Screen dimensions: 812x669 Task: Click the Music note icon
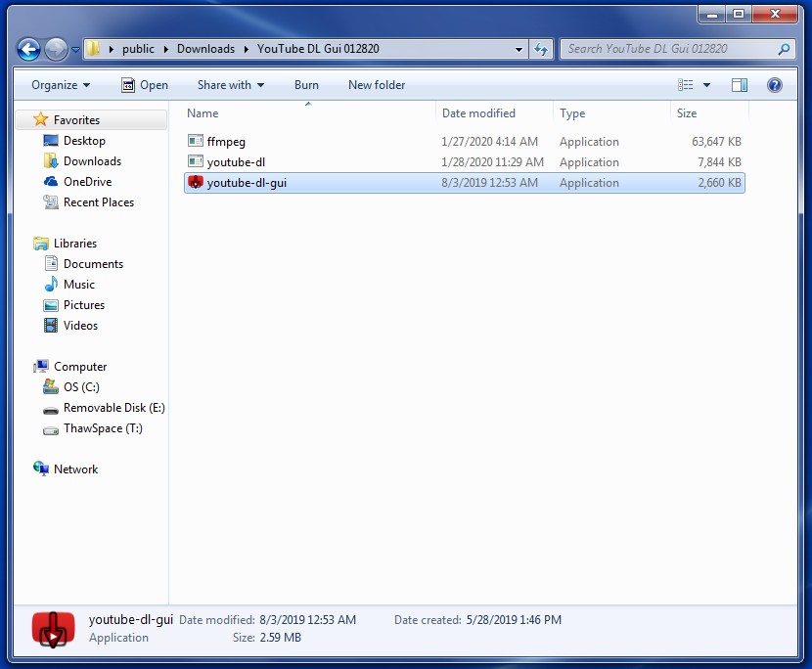pyautogui.click(x=51, y=285)
